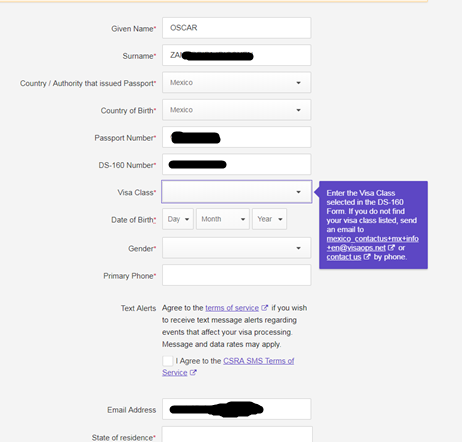Tick the I Agree to SMS terms checkbox
Image resolution: width=462 pixels, height=442 pixels.
(x=168, y=361)
